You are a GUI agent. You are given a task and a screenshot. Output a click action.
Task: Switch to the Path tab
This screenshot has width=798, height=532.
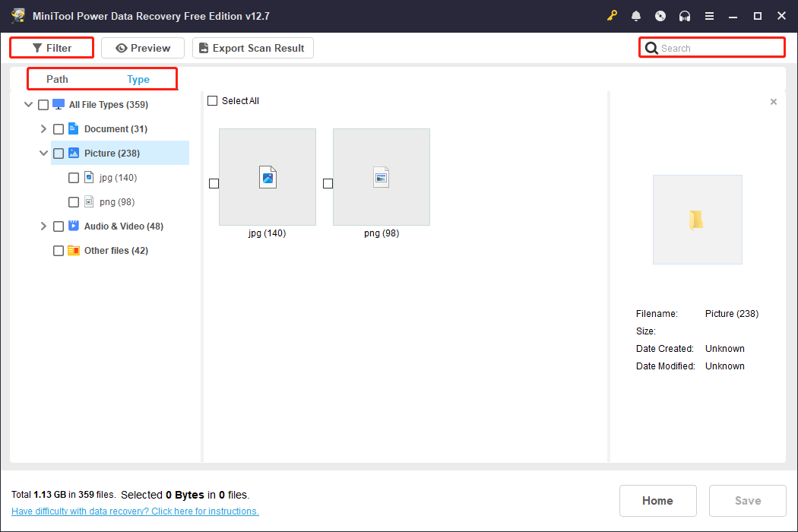coord(56,78)
